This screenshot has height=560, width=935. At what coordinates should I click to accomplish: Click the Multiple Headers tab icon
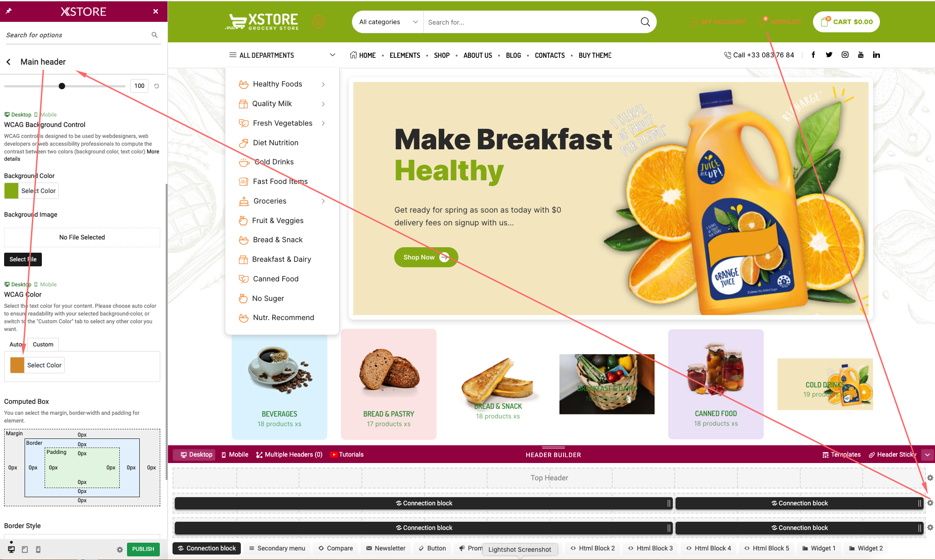[x=260, y=455]
